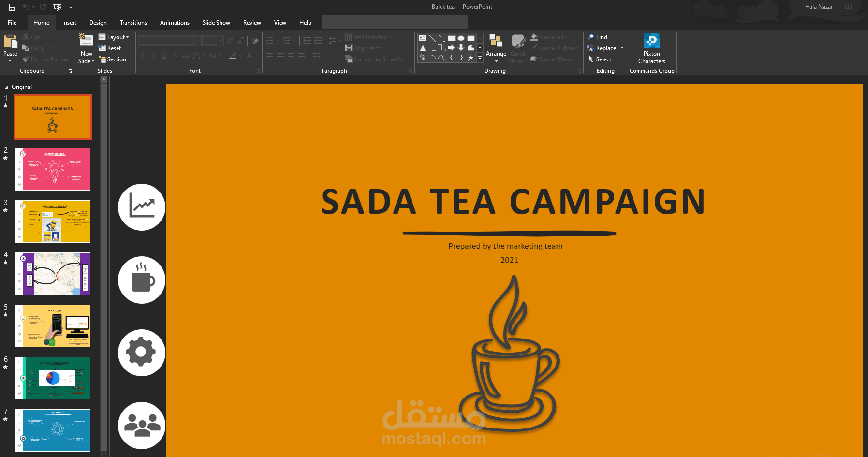Open the Section dropdown

[x=115, y=59]
